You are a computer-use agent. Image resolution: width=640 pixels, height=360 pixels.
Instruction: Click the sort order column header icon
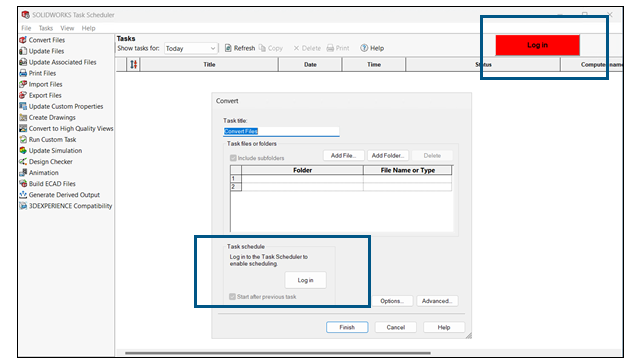pyautogui.click(x=133, y=64)
